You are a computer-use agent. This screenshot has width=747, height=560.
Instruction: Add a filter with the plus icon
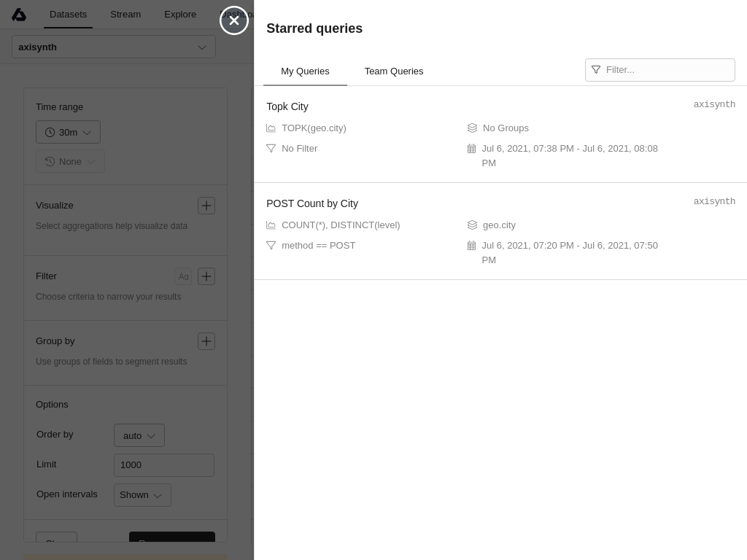[x=206, y=276]
